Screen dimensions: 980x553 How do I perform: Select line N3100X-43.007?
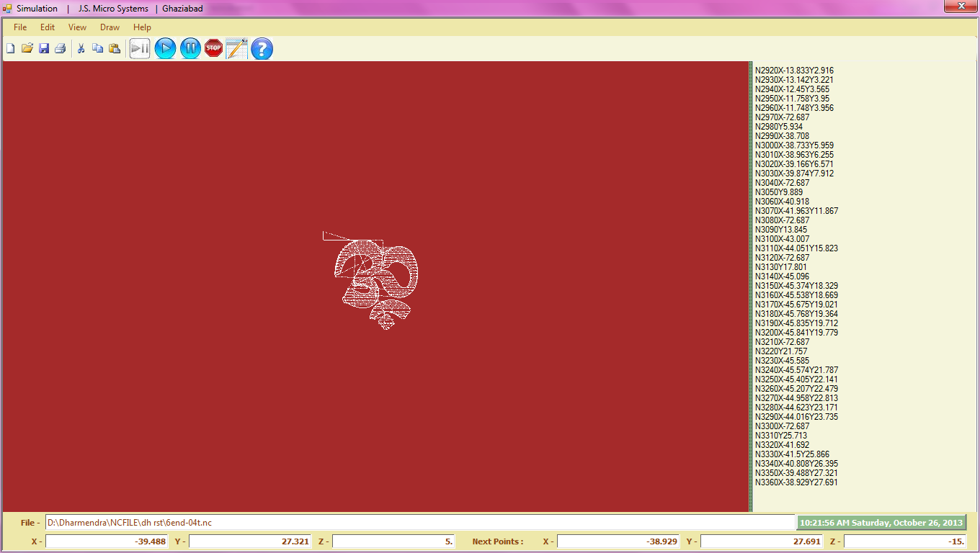pyautogui.click(x=782, y=238)
